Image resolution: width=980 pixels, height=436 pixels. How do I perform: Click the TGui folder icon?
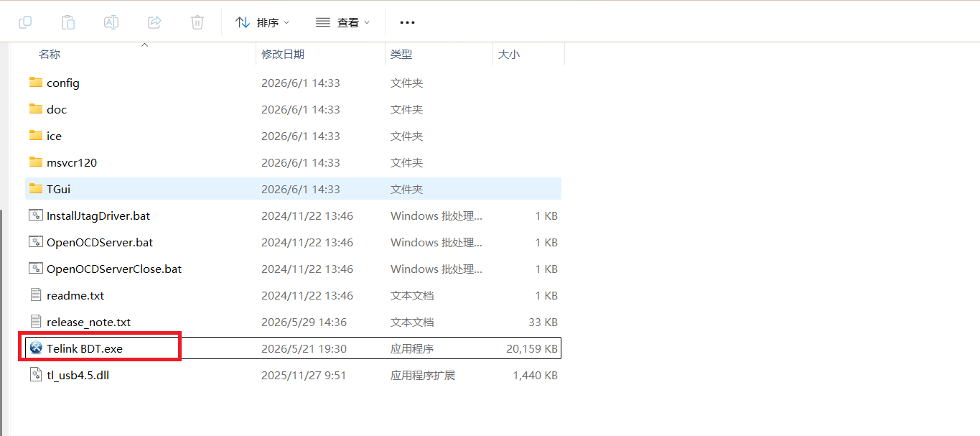tap(36, 189)
